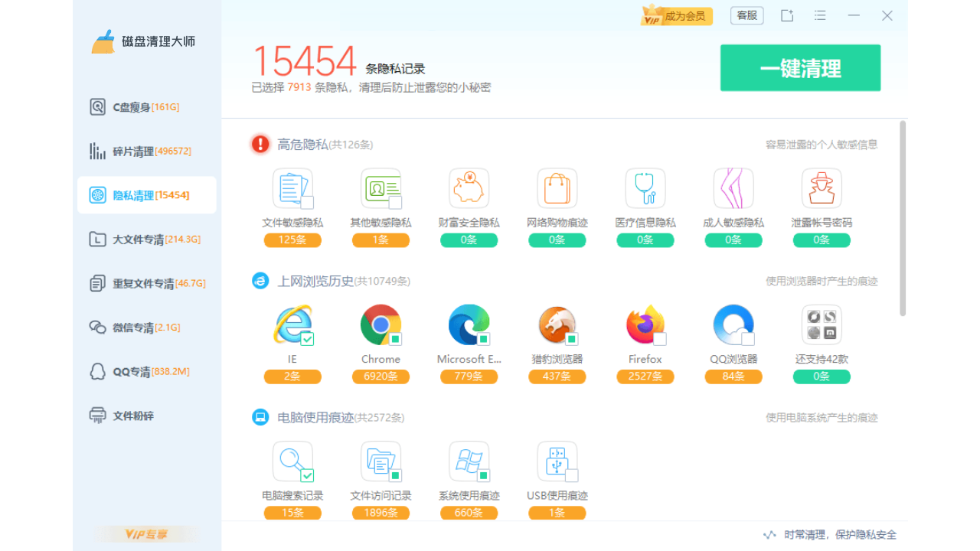Select the Chrome browser icon
The height and width of the screenshot is (551, 980).
[x=381, y=324]
